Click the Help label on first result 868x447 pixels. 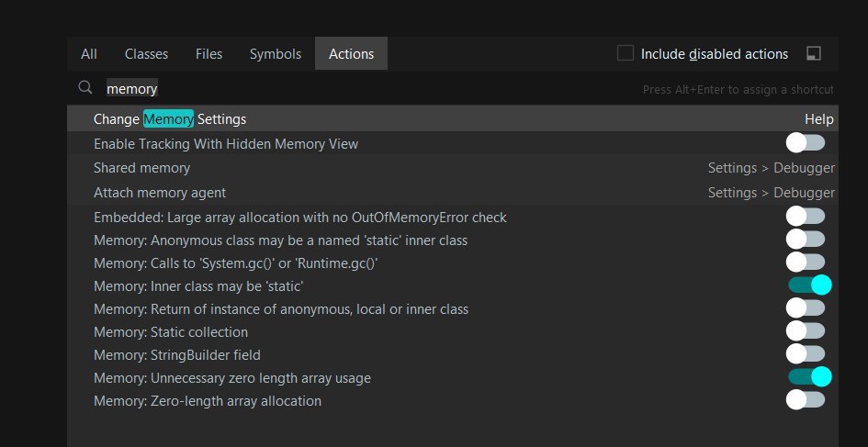(x=818, y=119)
